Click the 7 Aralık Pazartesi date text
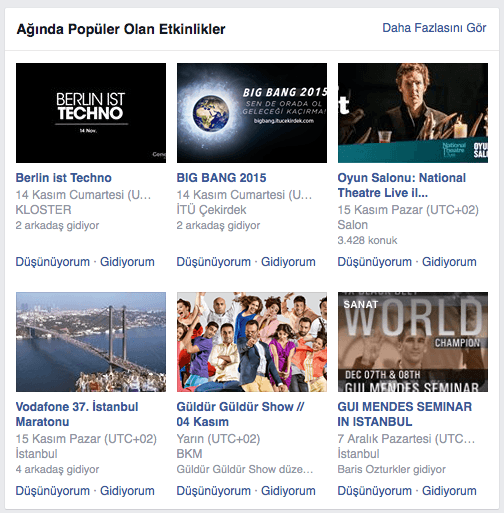The width and height of the screenshot is (504, 513). pos(406,439)
